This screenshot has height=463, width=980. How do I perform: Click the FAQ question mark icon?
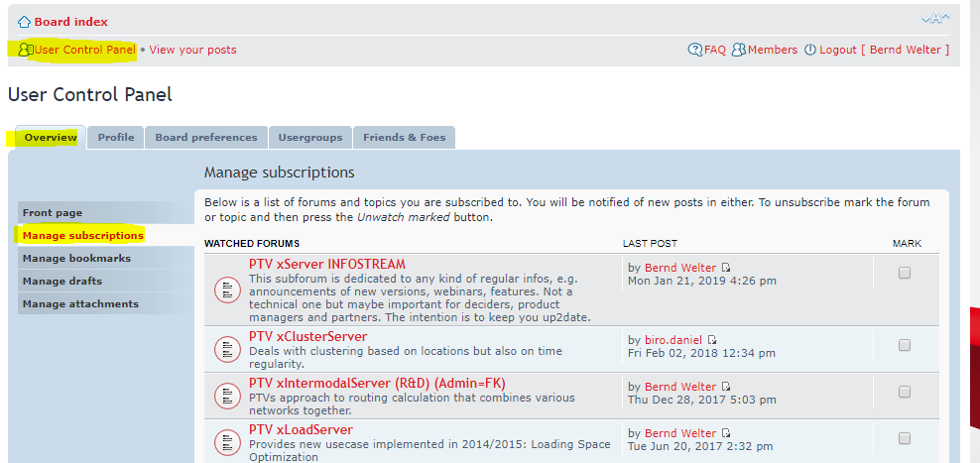pyautogui.click(x=695, y=50)
